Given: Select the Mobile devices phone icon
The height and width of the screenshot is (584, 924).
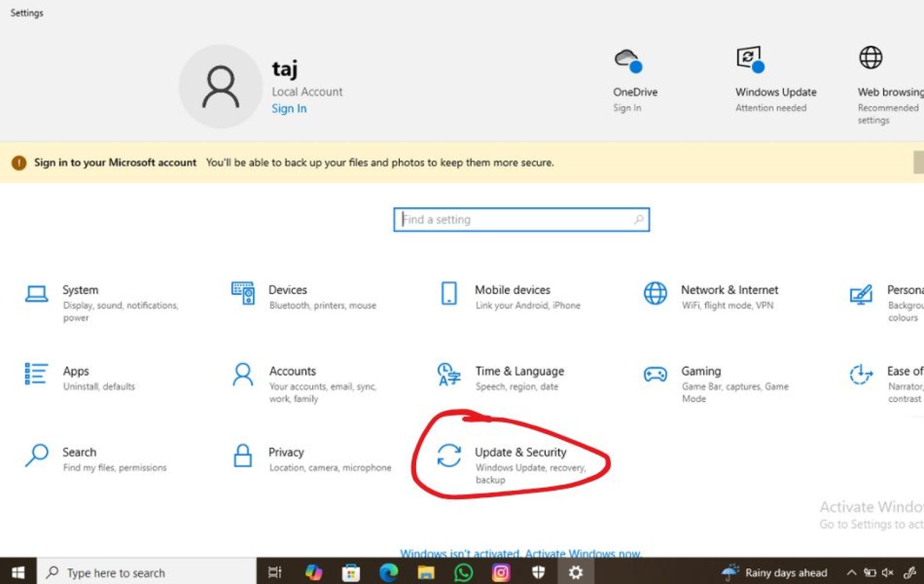Looking at the screenshot, I should click(449, 293).
